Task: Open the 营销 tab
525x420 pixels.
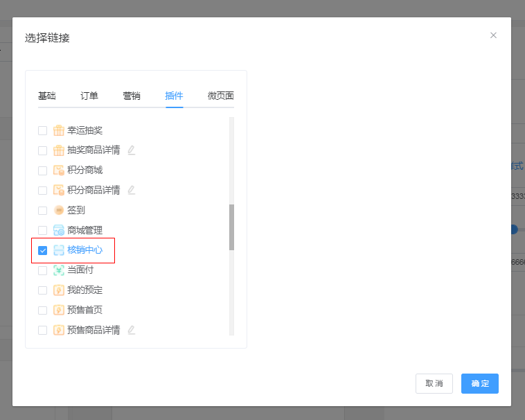Action: 132,96
